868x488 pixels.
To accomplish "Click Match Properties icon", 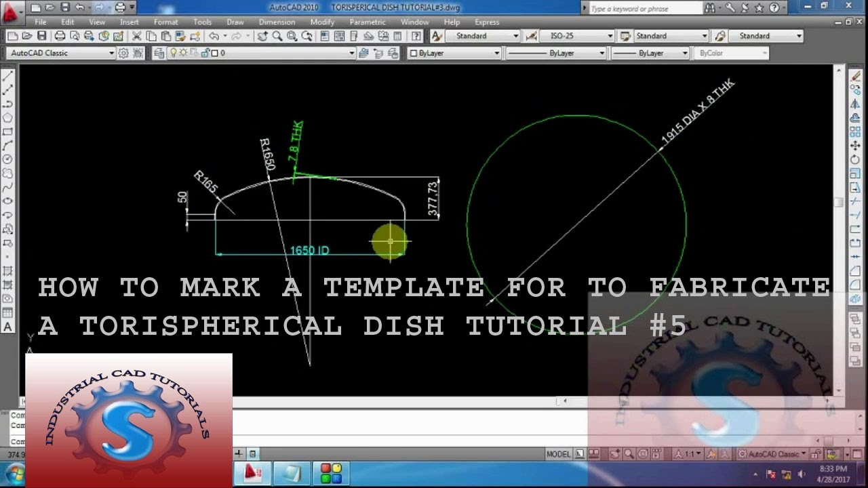I will [180, 36].
